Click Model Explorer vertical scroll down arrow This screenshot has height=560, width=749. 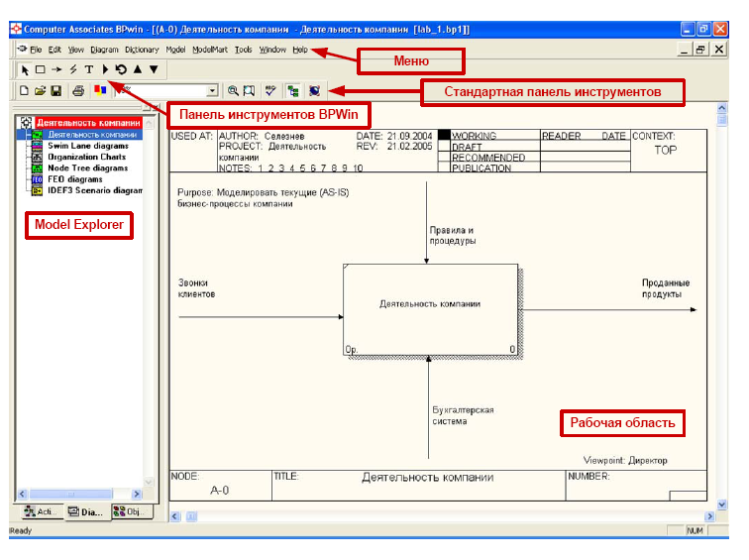[x=149, y=482]
